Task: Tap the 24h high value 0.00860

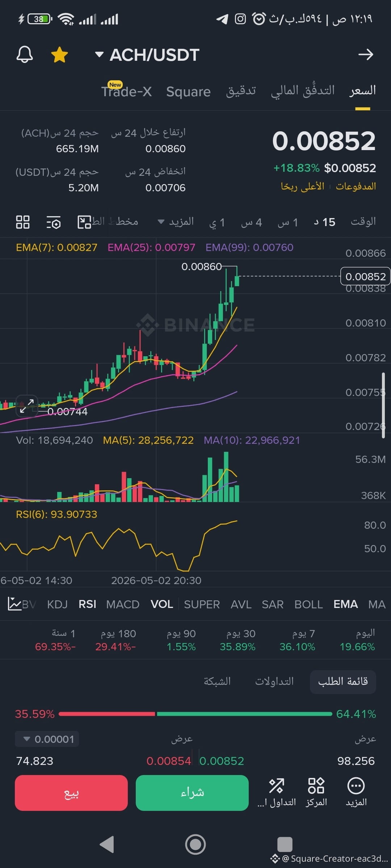Action: click(x=165, y=149)
